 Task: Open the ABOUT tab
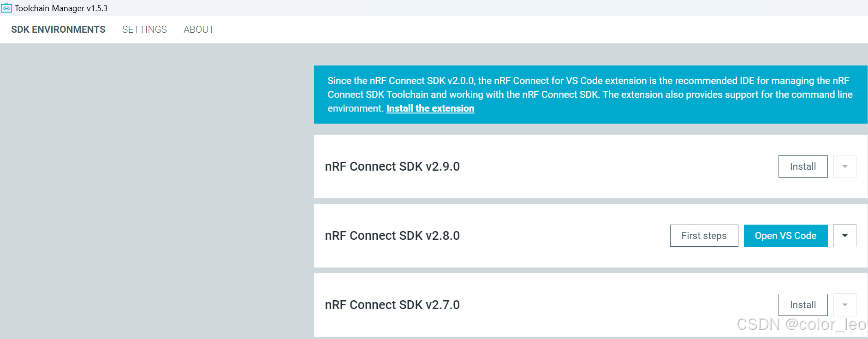point(198,29)
